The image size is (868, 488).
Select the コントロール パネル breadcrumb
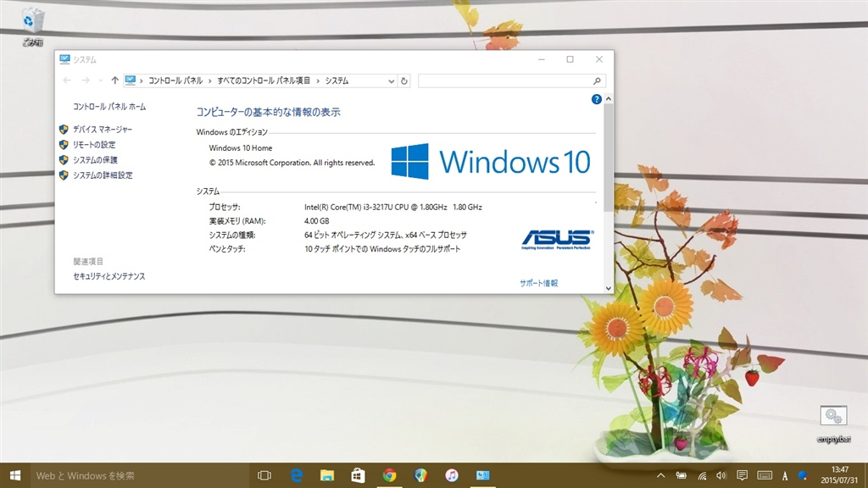click(x=175, y=80)
